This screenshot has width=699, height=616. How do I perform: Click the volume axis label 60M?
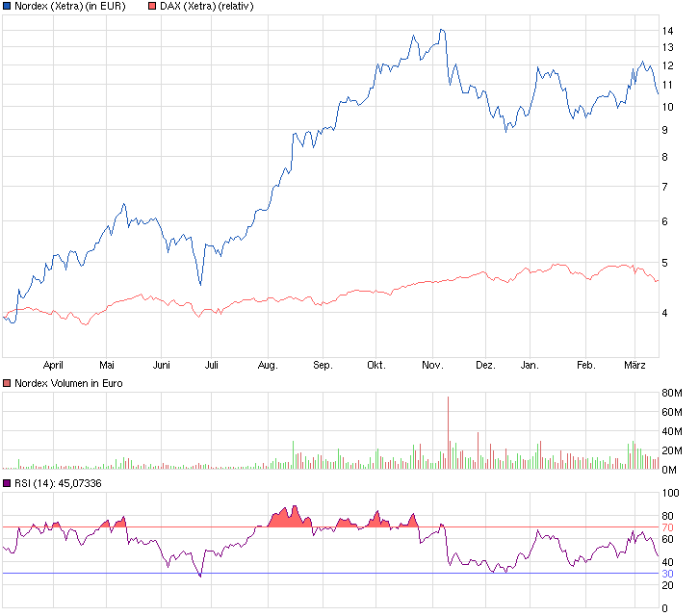pyautogui.click(x=672, y=412)
